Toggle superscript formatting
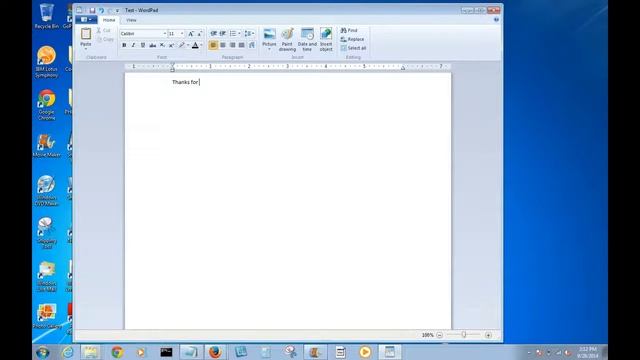The height and width of the screenshot is (360, 640). 171,45
